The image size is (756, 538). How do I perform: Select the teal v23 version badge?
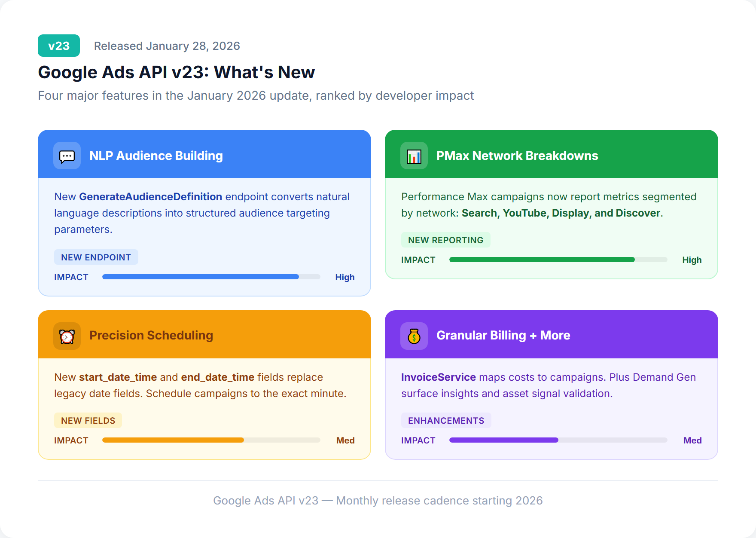(59, 45)
